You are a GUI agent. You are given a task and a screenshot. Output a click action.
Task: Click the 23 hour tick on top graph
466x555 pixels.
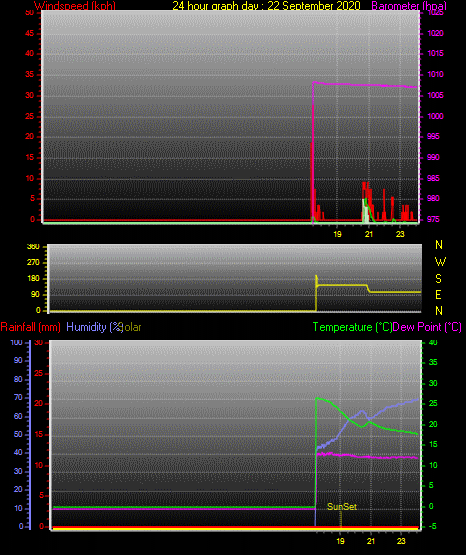click(x=400, y=234)
